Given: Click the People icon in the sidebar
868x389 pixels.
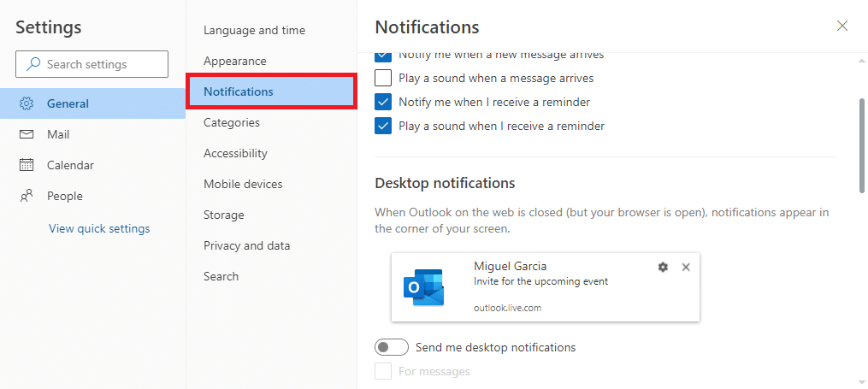Looking at the screenshot, I should (27, 196).
